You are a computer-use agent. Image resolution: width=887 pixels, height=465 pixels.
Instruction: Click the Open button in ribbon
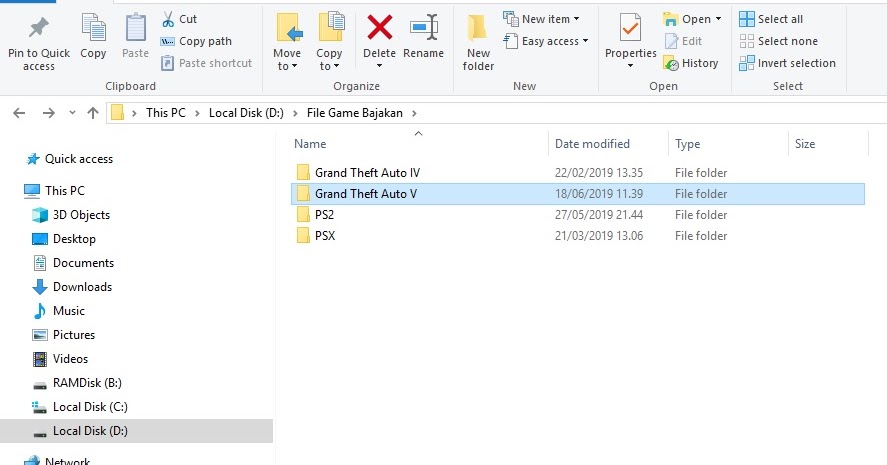tap(687, 19)
